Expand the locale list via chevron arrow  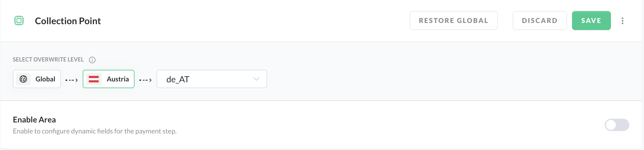[256, 79]
